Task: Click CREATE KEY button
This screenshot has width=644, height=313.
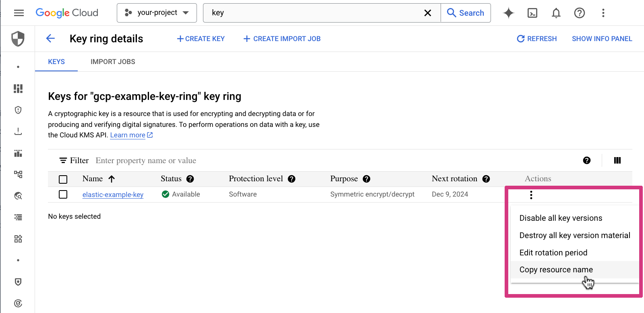Action: [x=201, y=39]
